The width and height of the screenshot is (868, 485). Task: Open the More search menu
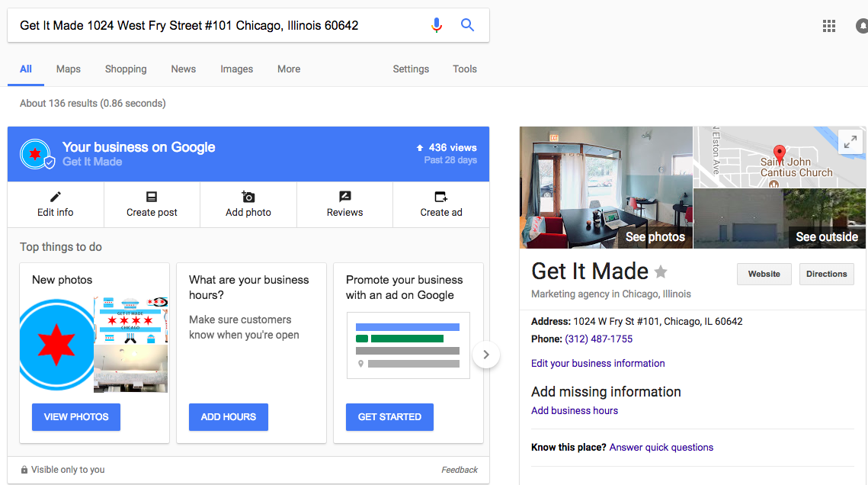click(289, 69)
